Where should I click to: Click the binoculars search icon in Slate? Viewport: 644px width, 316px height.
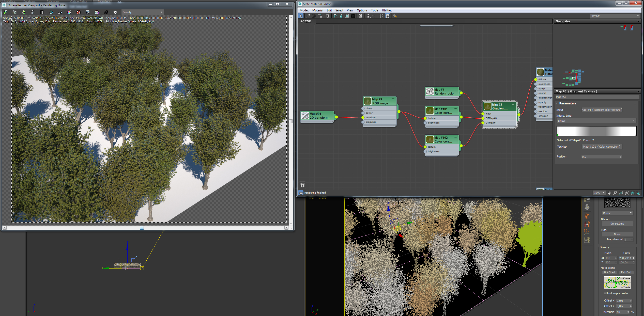point(302,185)
